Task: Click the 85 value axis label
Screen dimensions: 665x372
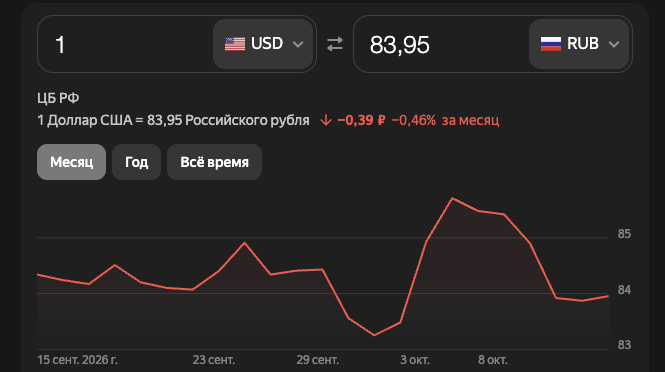Action: click(624, 234)
